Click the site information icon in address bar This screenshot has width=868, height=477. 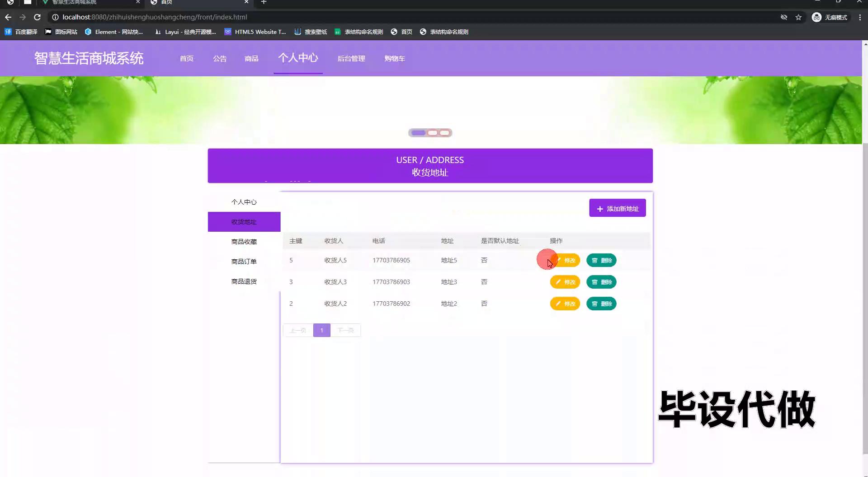click(55, 17)
